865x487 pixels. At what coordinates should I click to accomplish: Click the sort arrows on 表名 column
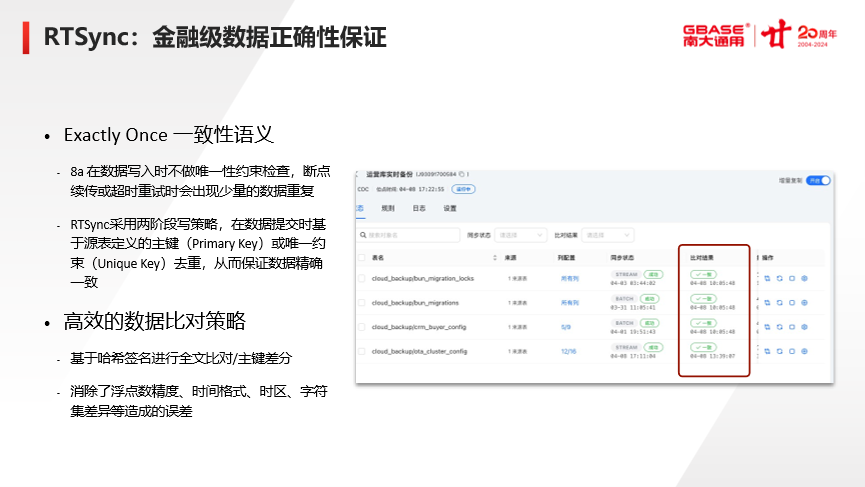494,258
